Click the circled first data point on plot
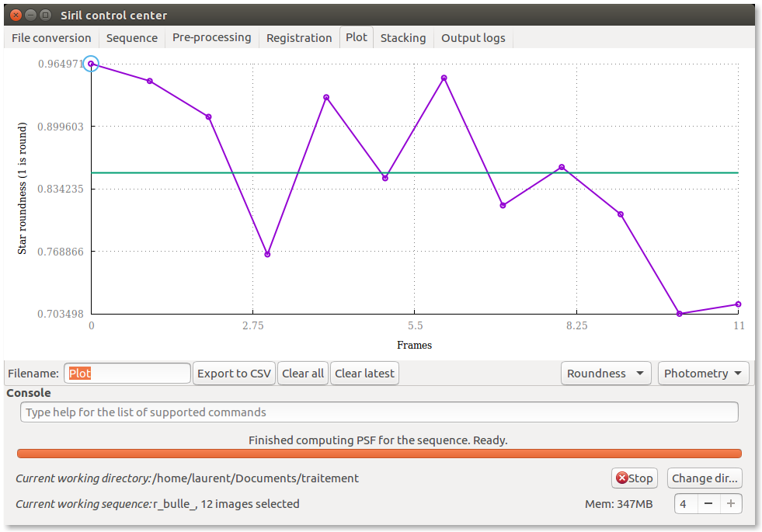This screenshot has height=532, width=762. pos(91,64)
